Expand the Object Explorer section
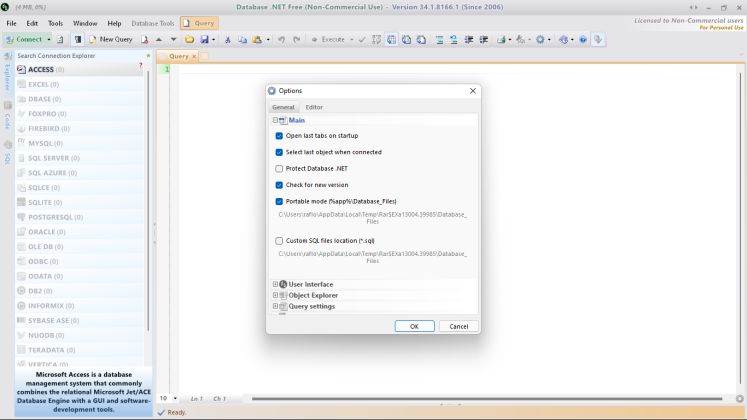The height and width of the screenshot is (420, 747). tap(275, 295)
